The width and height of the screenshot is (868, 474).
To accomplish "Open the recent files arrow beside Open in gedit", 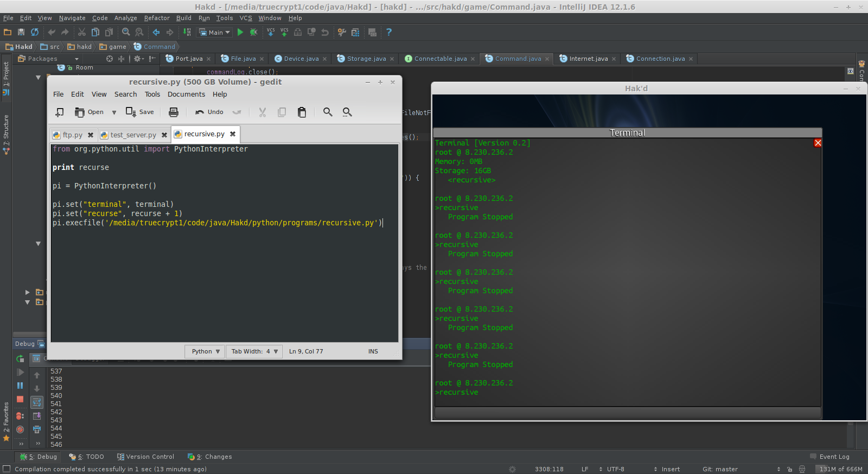I will pos(114,112).
